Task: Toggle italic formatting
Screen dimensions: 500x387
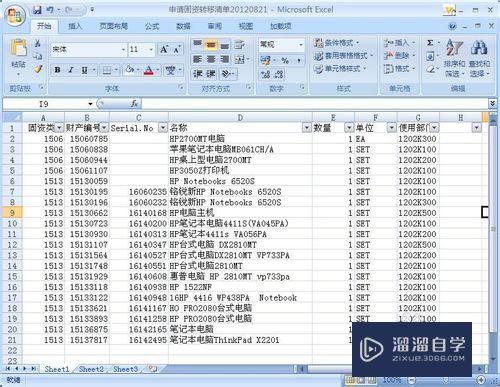Action: 71,70
